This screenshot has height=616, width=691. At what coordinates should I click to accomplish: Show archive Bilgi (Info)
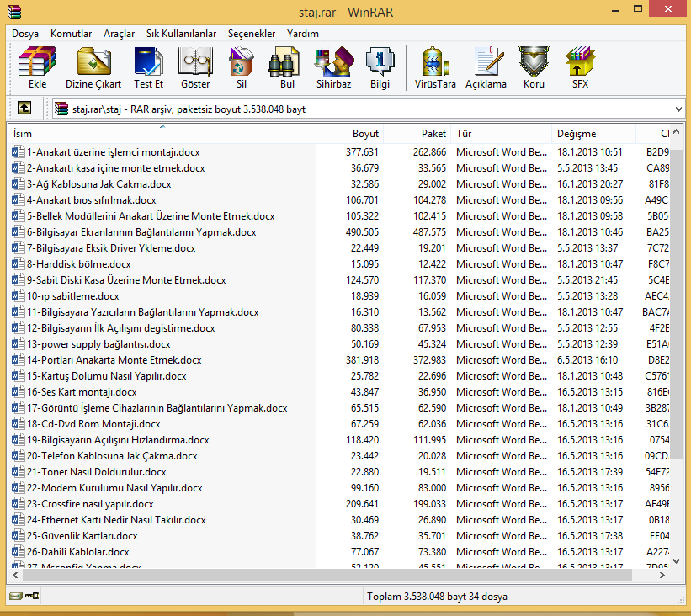point(380,61)
